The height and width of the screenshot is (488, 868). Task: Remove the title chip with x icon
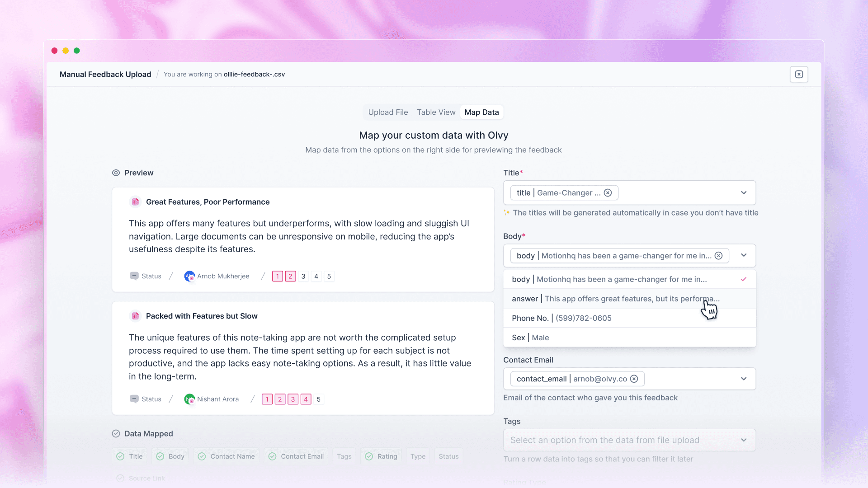[608, 193]
